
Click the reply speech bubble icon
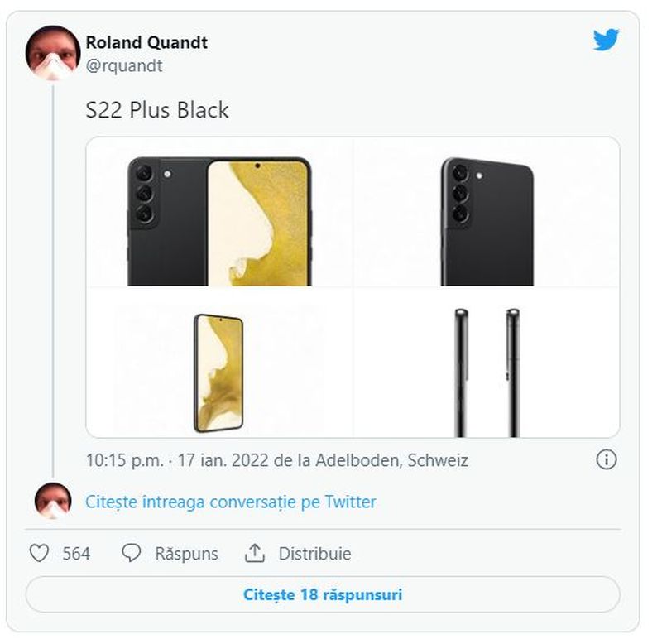131,554
